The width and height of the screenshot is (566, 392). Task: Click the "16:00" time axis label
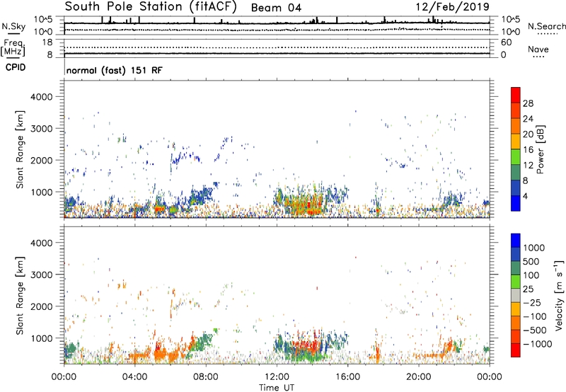coord(347,377)
